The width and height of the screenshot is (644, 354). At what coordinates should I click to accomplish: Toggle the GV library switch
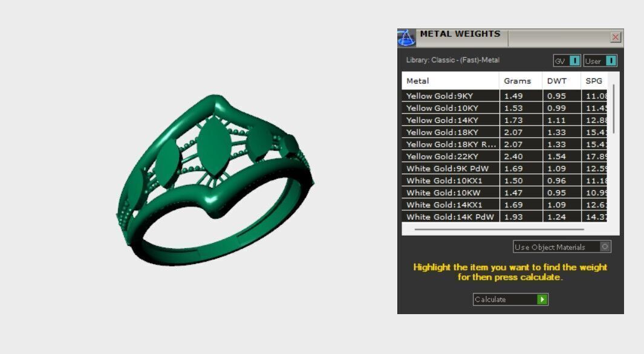tap(567, 60)
